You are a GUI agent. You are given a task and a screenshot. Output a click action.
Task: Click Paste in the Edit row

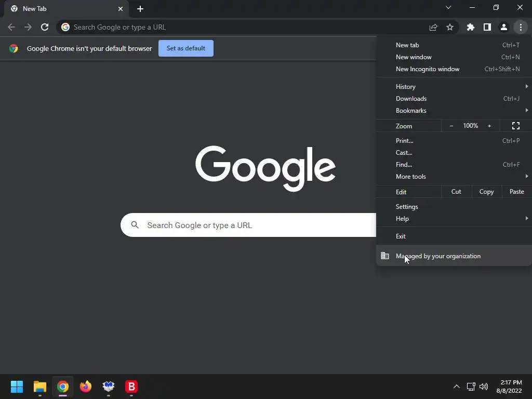(517, 192)
